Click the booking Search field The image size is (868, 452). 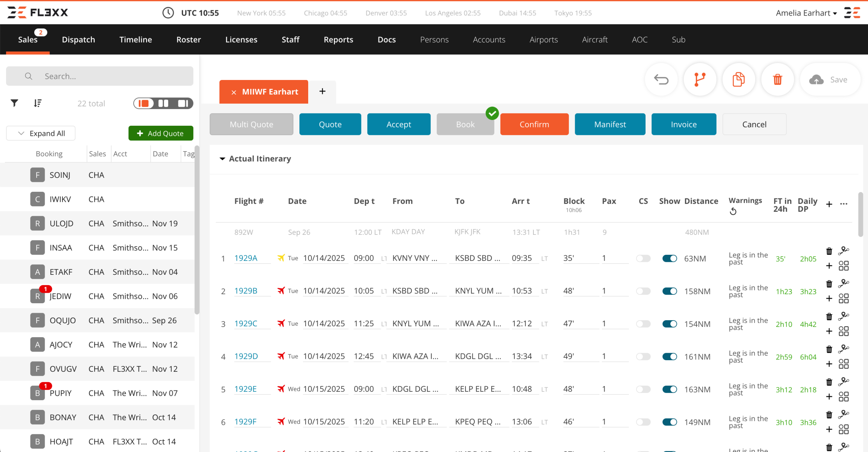[100, 76]
